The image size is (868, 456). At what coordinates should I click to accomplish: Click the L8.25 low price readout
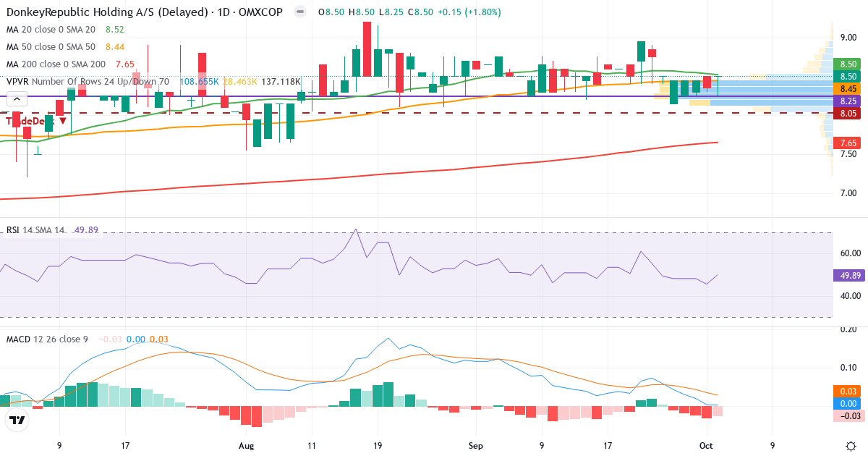point(390,12)
